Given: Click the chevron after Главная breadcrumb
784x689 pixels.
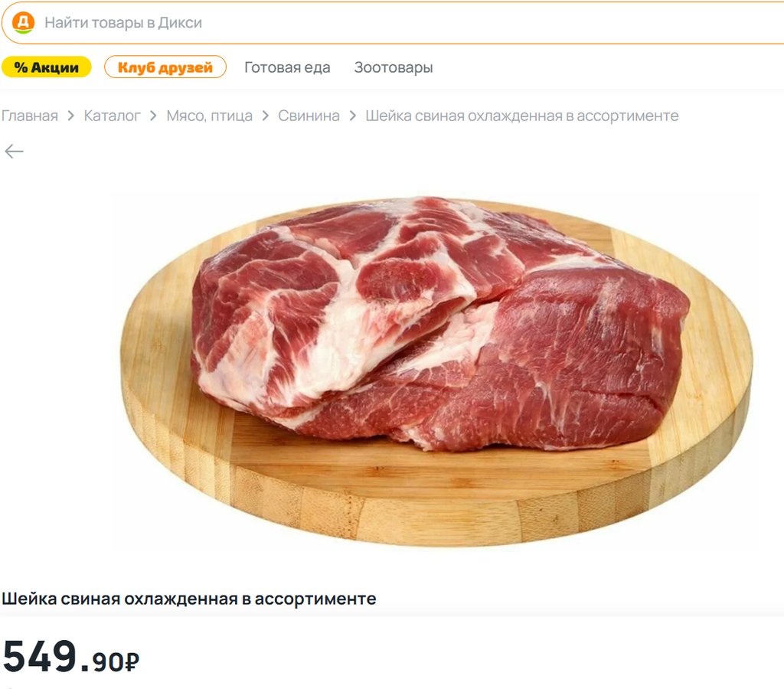Looking at the screenshot, I should coord(71,116).
